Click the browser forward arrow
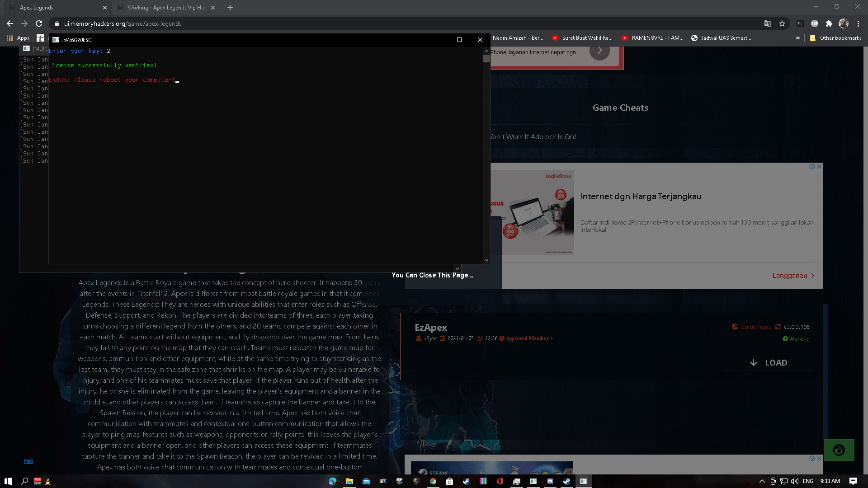The height and width of the screenshot is (488, 868). point(24,23)
